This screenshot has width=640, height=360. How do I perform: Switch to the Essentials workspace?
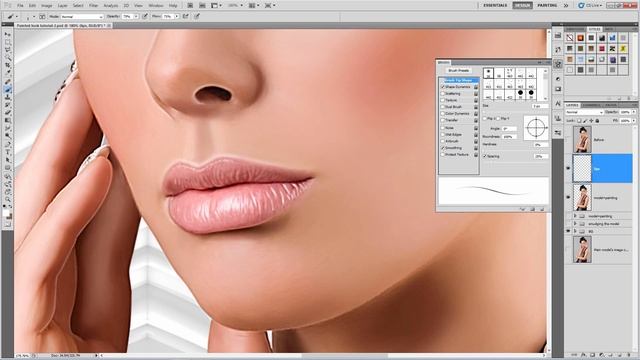point(495,5)
